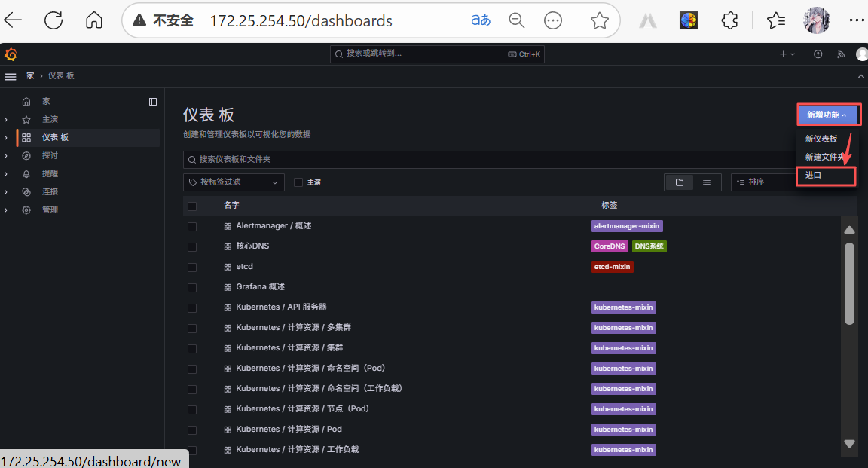Open the browser favorites list icon
The height and width of the screenshot is (468, 868).
775,20
